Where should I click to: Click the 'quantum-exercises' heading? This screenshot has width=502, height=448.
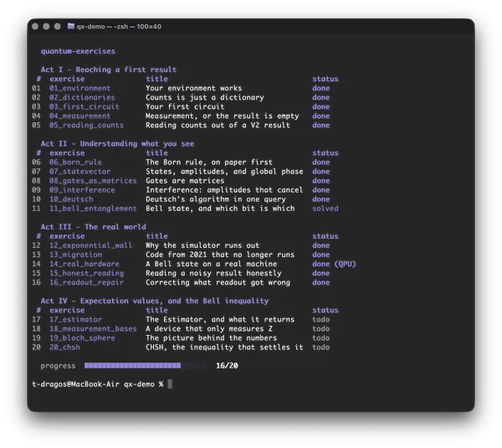tap(78, 51)
